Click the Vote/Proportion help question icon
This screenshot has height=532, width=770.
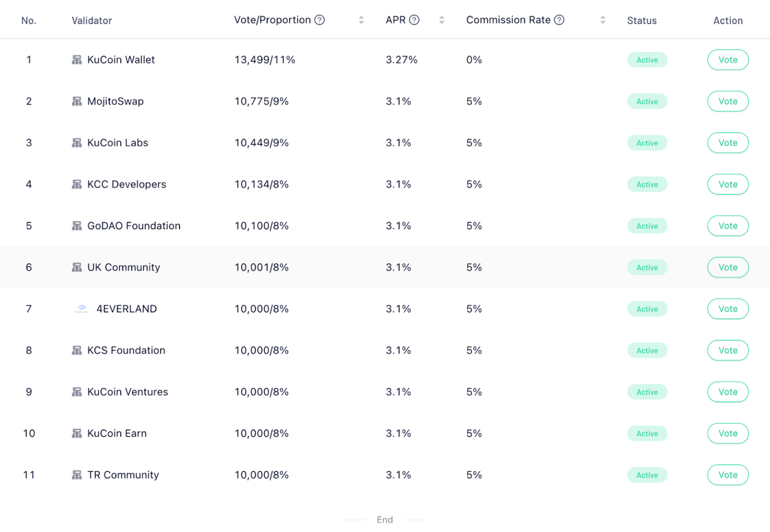[x=319, y=20]
